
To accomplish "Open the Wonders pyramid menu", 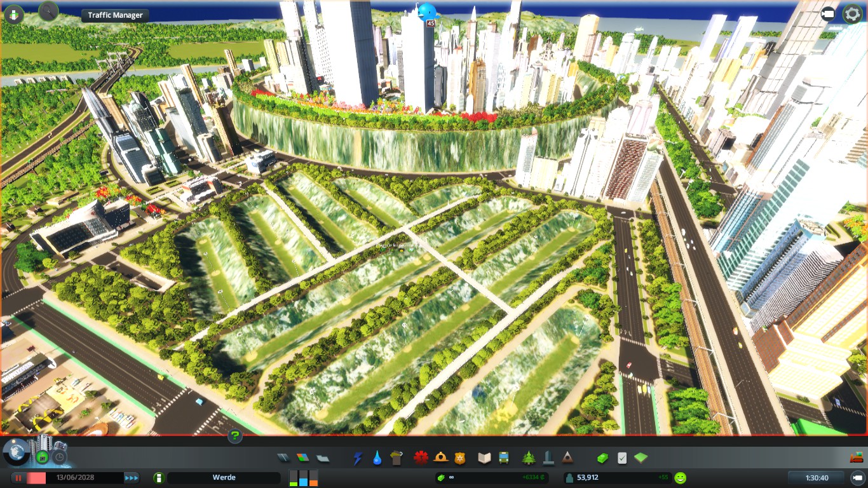I will [567, 457].
